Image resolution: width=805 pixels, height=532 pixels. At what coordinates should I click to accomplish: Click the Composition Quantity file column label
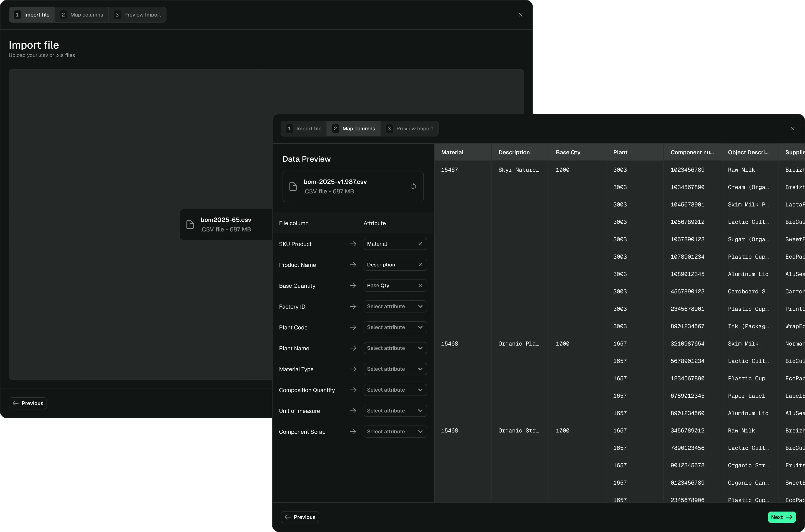pos(307,390)
